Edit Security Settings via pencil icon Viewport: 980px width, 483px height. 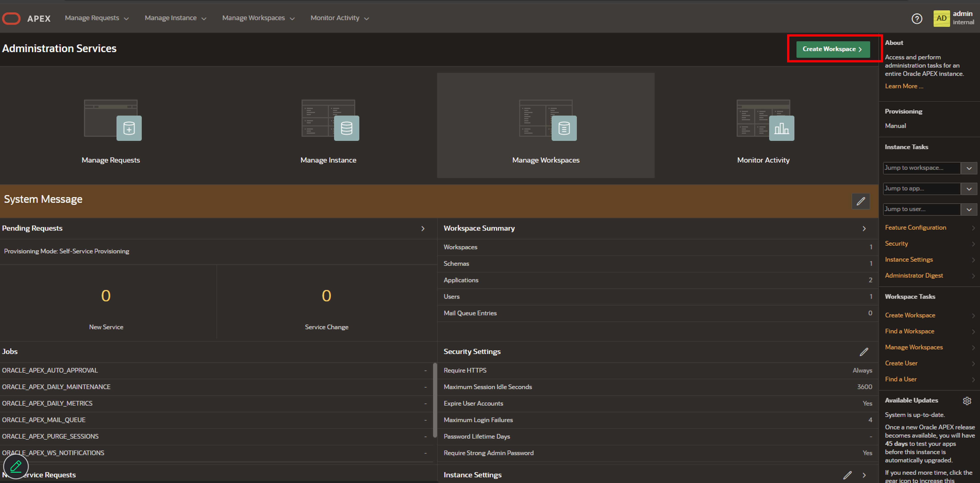click(864, 352)
